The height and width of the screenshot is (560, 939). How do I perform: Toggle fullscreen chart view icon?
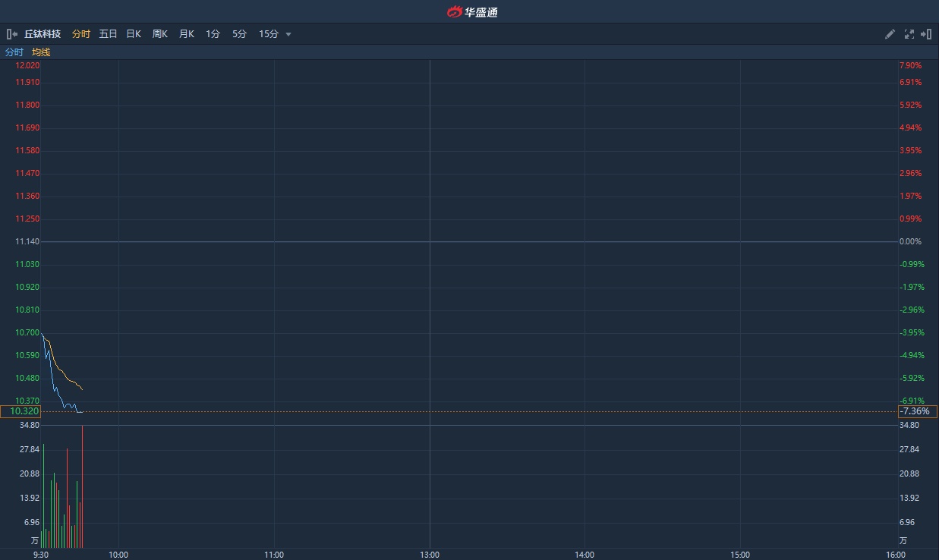(x=909, y=34)
